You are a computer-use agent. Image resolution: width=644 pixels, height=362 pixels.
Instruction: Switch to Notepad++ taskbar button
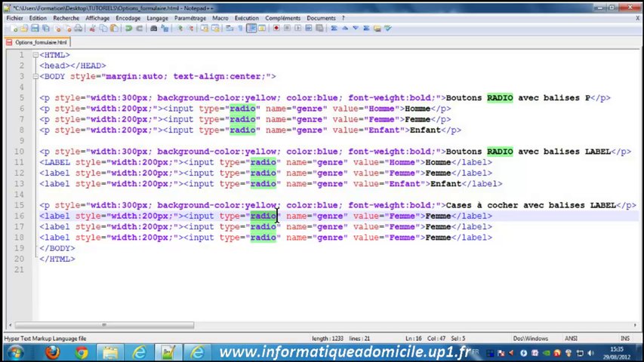coord(168,352)
